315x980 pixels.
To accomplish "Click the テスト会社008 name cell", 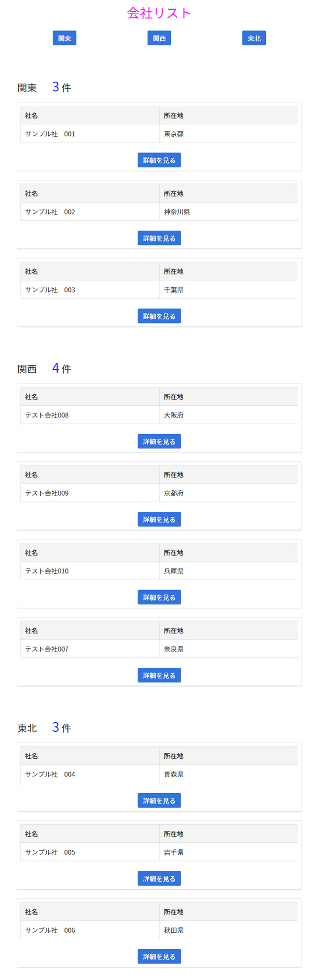I will coord(90,415).
